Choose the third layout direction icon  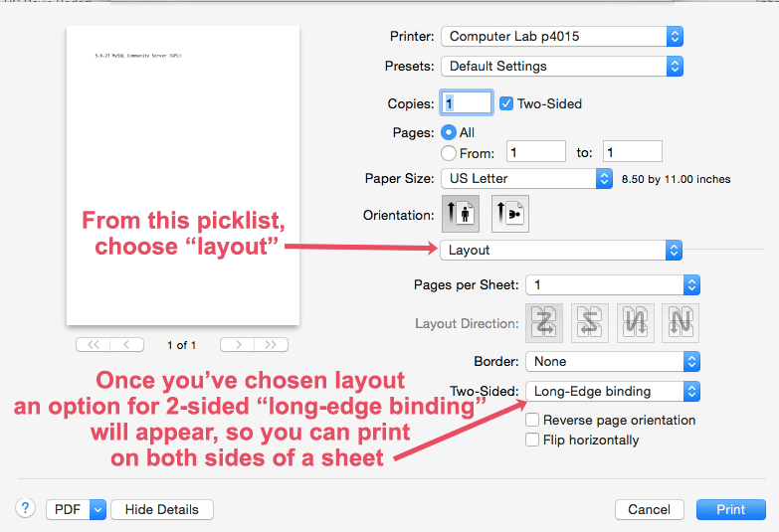636,323
